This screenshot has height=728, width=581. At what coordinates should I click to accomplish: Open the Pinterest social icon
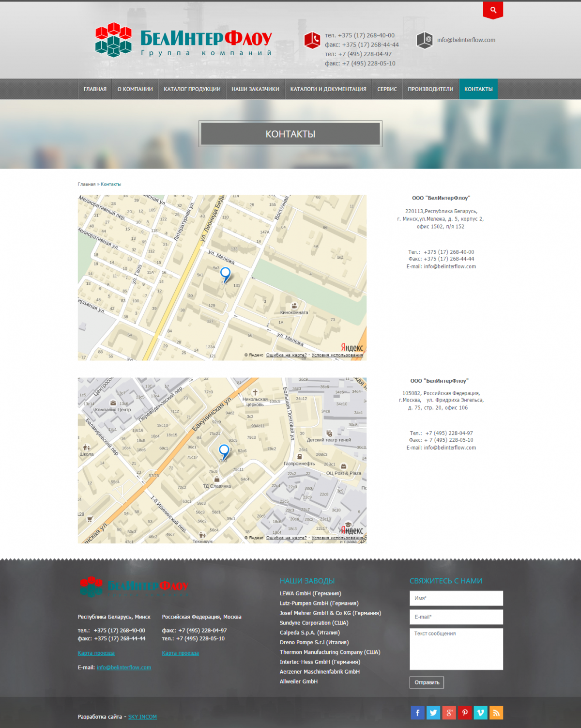point(465,713)
